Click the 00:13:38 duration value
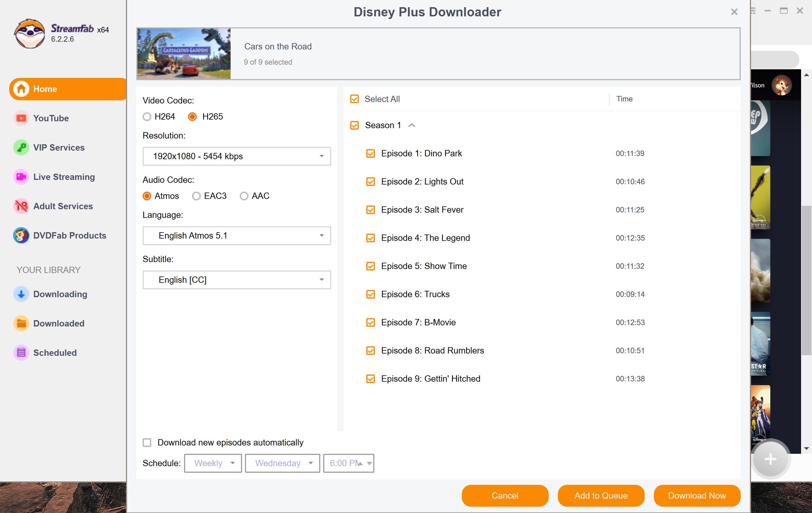Screen dimensions: 812x513 [630, 379]
